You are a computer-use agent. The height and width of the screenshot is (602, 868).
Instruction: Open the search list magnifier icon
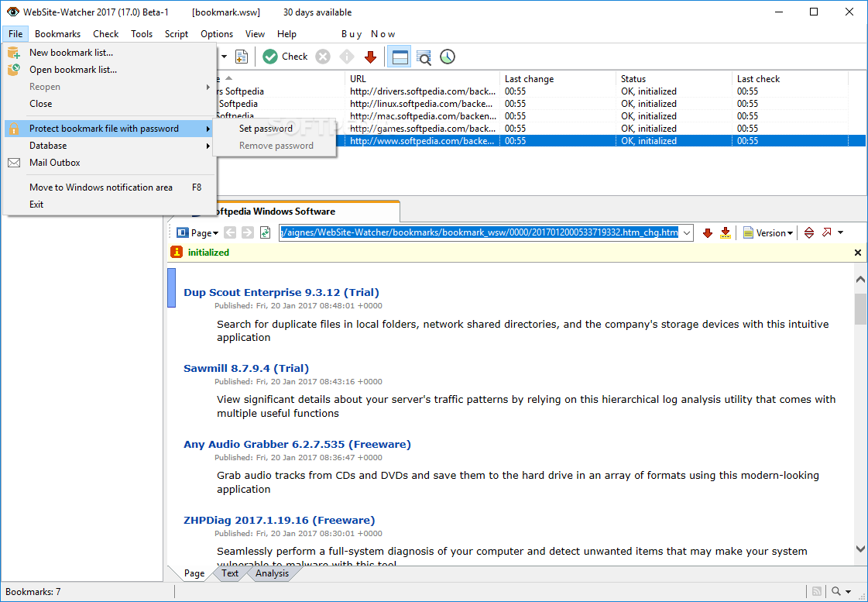pos(424,57)
